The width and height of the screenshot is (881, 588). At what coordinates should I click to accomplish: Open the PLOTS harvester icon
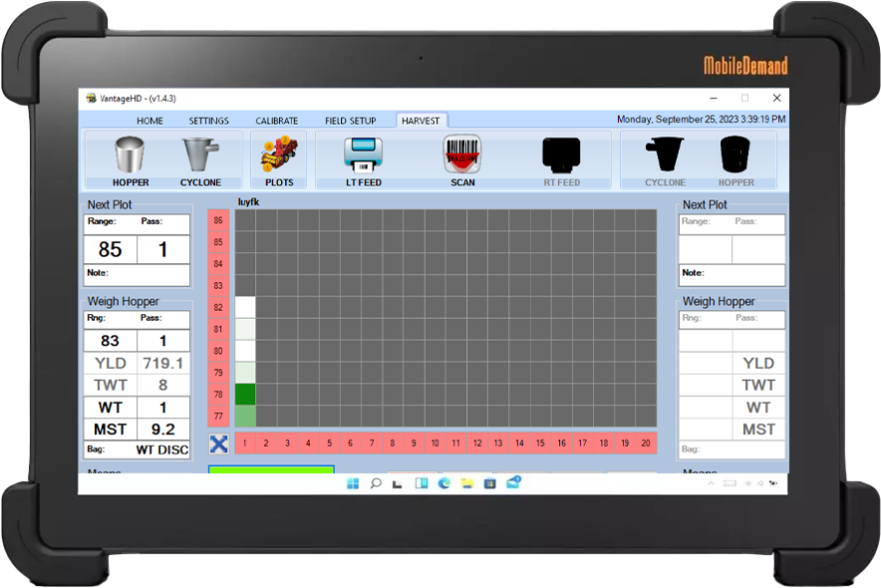click(x=279, y=156)
